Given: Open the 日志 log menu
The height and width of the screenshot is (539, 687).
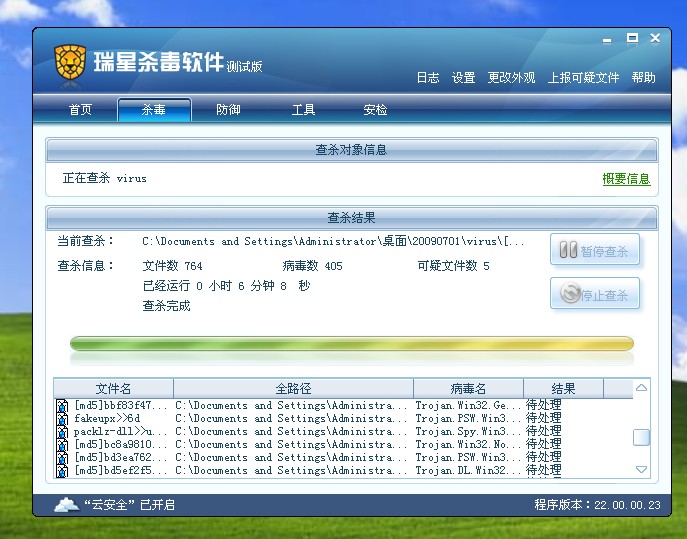Looking at the screenshot, I should (428, 78).
